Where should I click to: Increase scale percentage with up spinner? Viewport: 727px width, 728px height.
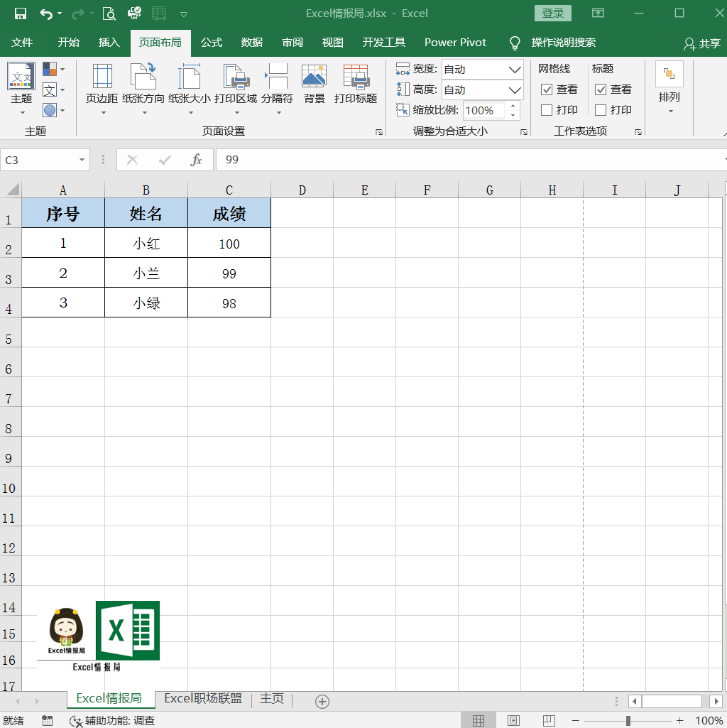coord(513,106)
